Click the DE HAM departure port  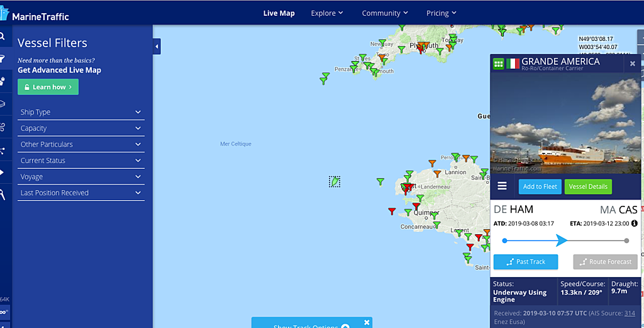tap(513, 209)
